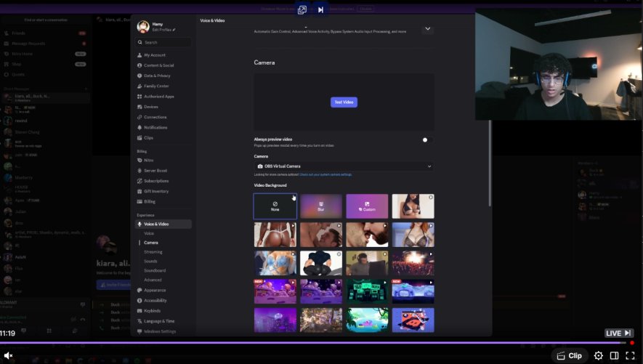Image resolution: width=643 pixels, height=364 pixels.
Task: Click the skip-forward icon at top of player
Action: (x=320, y=10)
